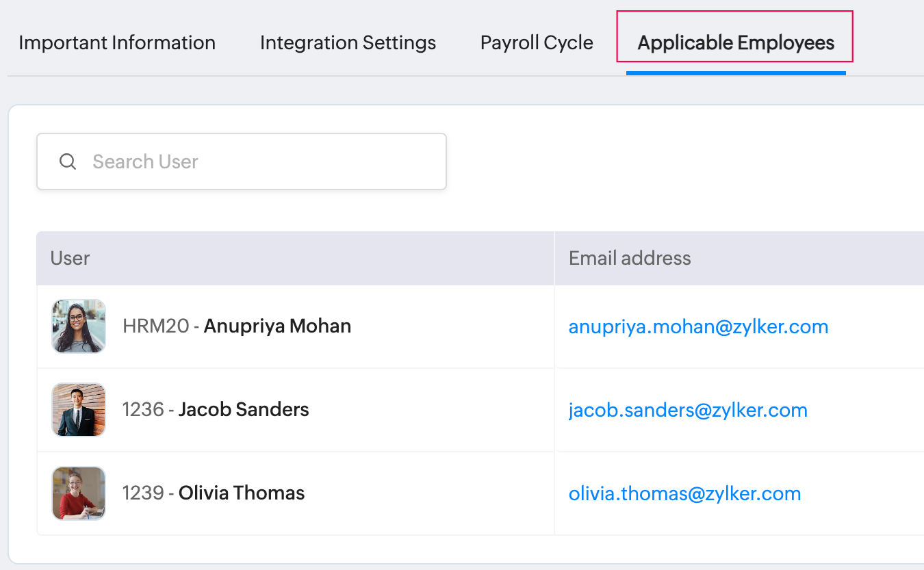Viewport: 924px width, 570px height.
Task: Switch to Integration Settings tab
Action: coord(348,42)
